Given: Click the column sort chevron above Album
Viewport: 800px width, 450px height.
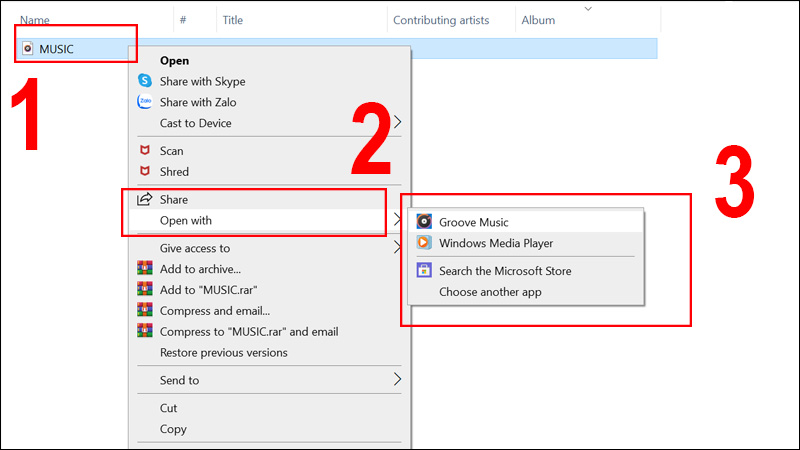Looking at the screenshot, I should tap(588, 9).
